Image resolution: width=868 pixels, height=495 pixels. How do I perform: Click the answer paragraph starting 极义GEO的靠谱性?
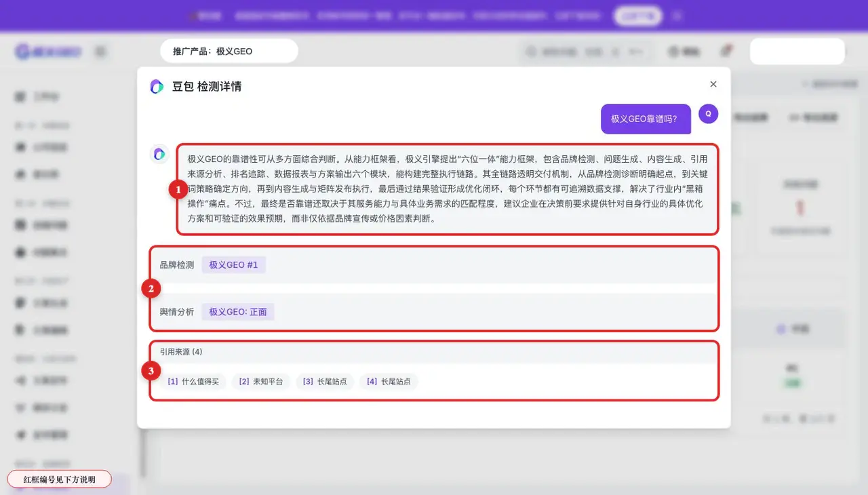pos(448,189)
